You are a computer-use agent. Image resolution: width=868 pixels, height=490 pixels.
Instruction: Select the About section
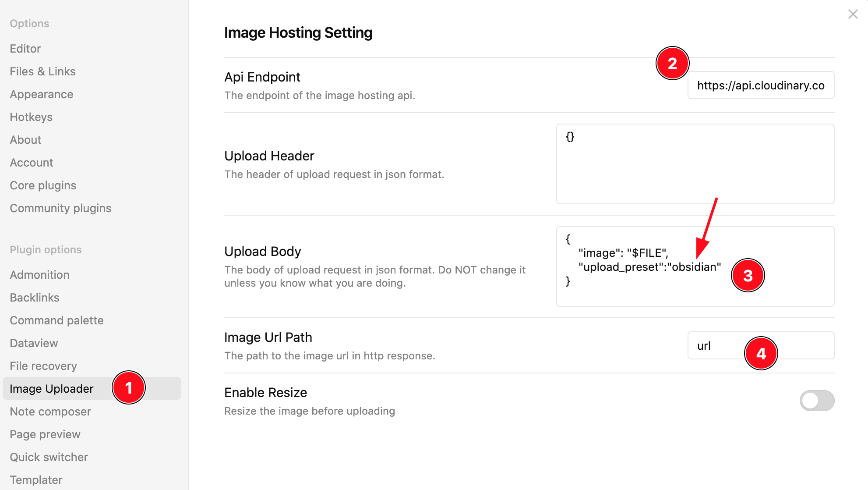click(25, 140)
